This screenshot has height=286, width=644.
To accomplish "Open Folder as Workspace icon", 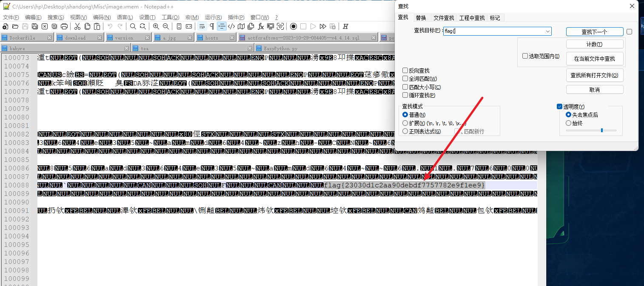I will pos(271,26).
